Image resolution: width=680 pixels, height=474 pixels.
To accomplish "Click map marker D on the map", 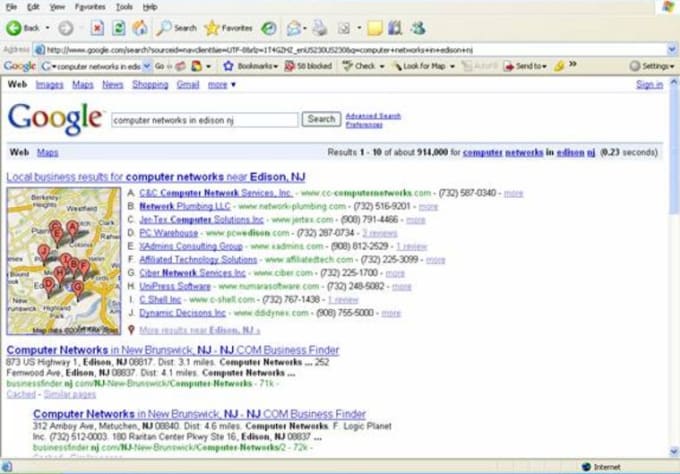I will coord(49,286).
